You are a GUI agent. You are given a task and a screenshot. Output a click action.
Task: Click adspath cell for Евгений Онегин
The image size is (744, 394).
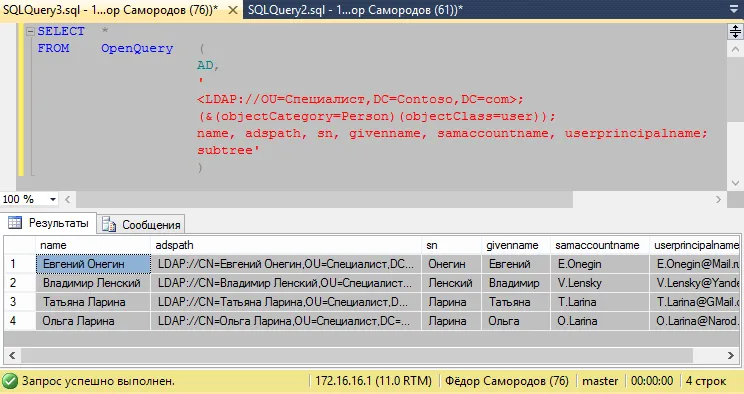pyautogui.click(x=286, y=264)
